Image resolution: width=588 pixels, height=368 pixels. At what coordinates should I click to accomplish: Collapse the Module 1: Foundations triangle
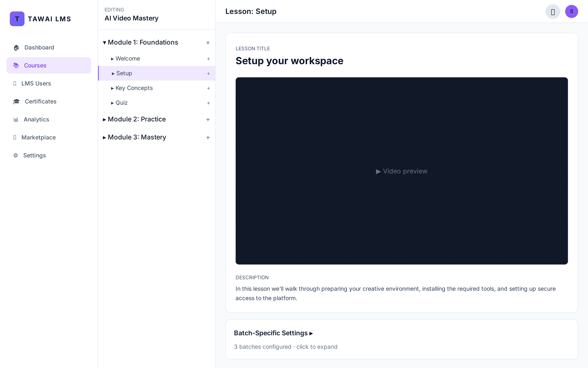coord(105,43)
